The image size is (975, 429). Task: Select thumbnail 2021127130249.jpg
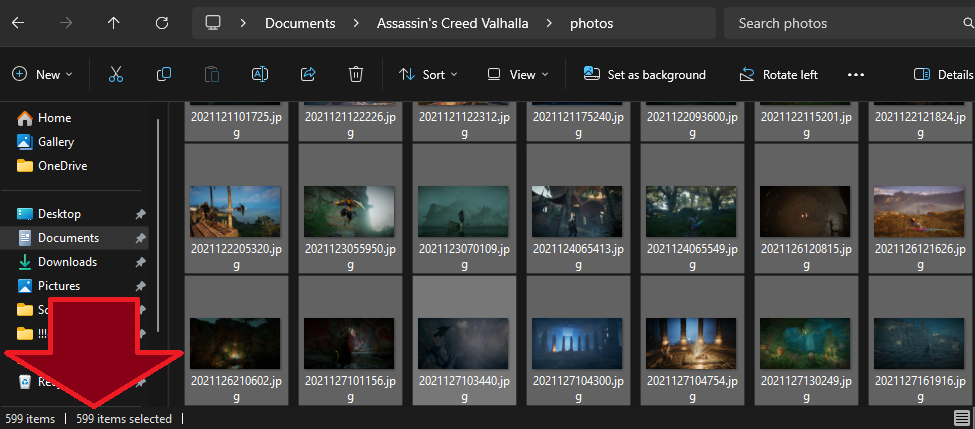805,344
